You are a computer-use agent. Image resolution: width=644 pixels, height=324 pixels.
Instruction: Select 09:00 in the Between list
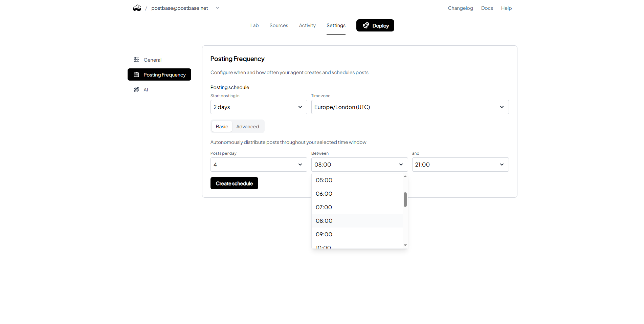pos(324,234)
